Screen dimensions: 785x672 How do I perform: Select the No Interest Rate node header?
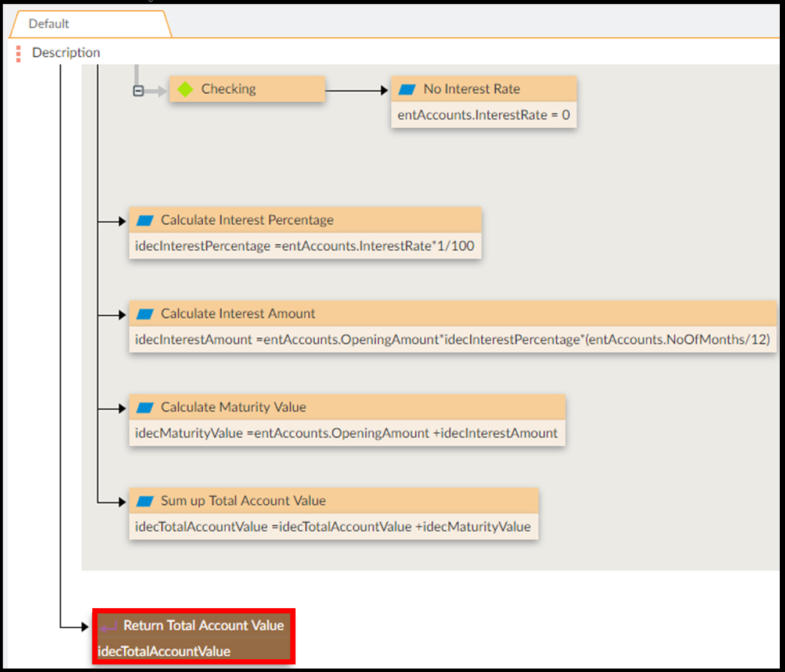(484, 89)
